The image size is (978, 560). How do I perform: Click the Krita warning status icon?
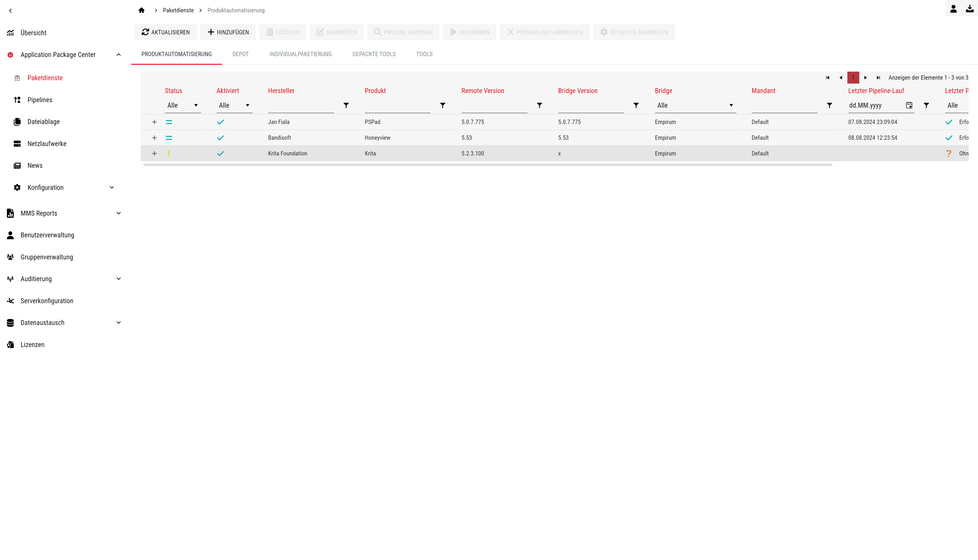169,154
